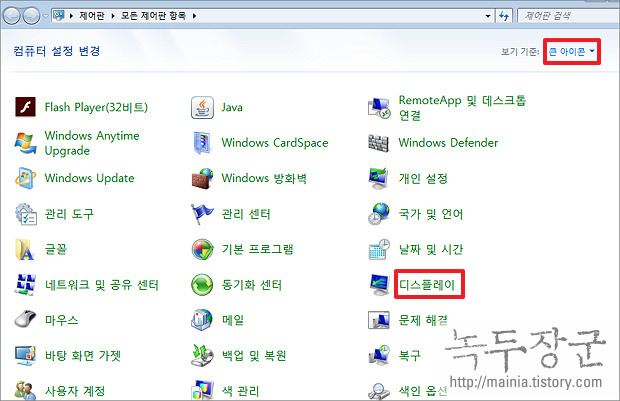
Task: Click the control panel icon in address bar
Action: tap(59, 16)
